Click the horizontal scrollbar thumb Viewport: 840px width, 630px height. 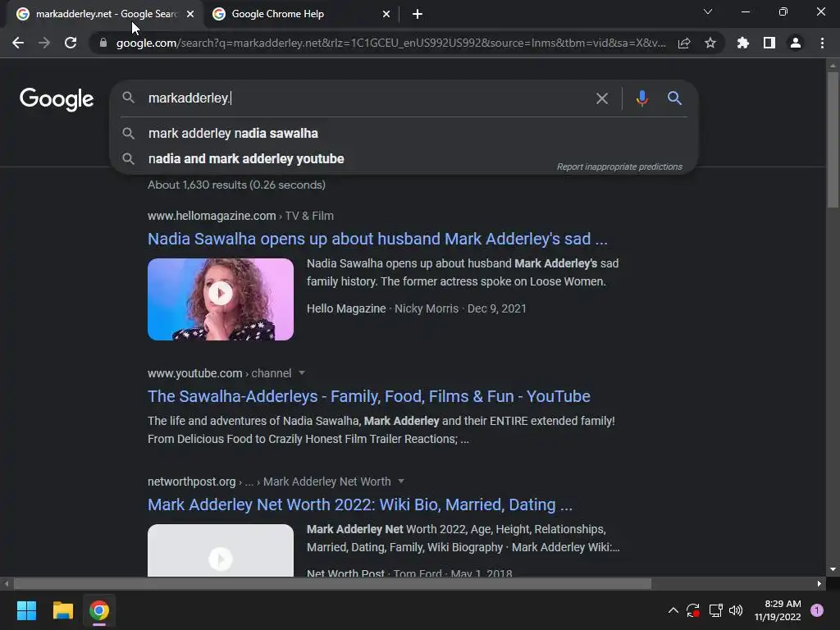coord(332,583)
